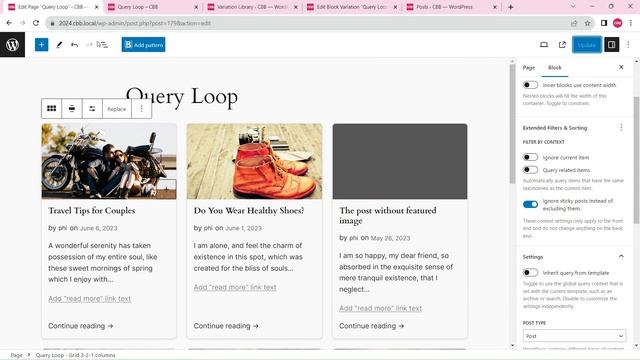The height and width of the screenshot is (360, 640).
Task: Click the Travel Tips for Couples title
Action: point(92,211)
